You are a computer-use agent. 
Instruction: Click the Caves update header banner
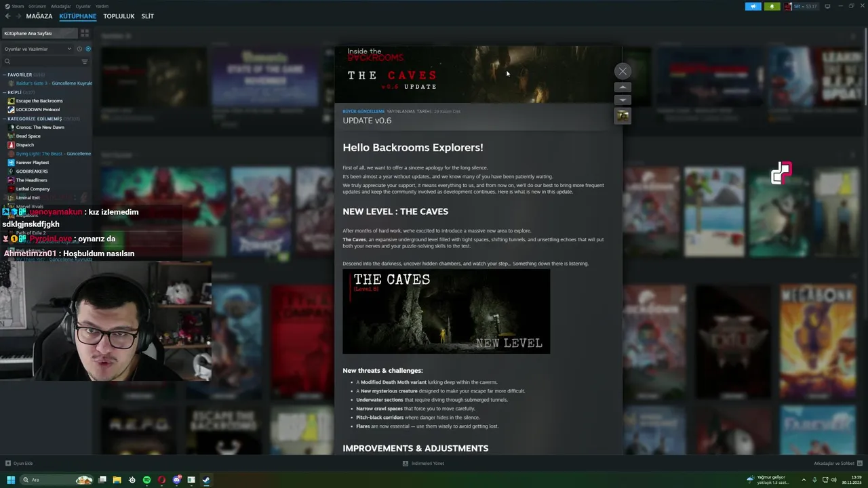pyautogui.click(x=478, y=75)
